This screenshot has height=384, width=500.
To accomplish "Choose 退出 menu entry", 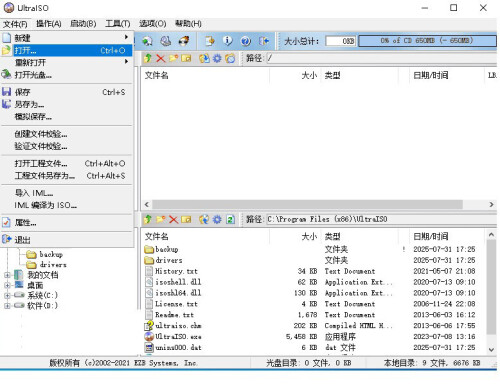I will click(67, 240).
